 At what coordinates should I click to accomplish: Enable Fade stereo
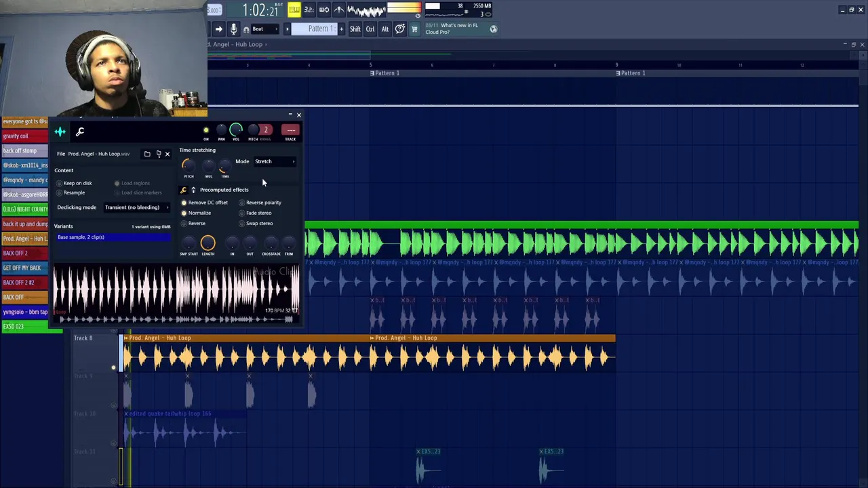coord(255,213)
